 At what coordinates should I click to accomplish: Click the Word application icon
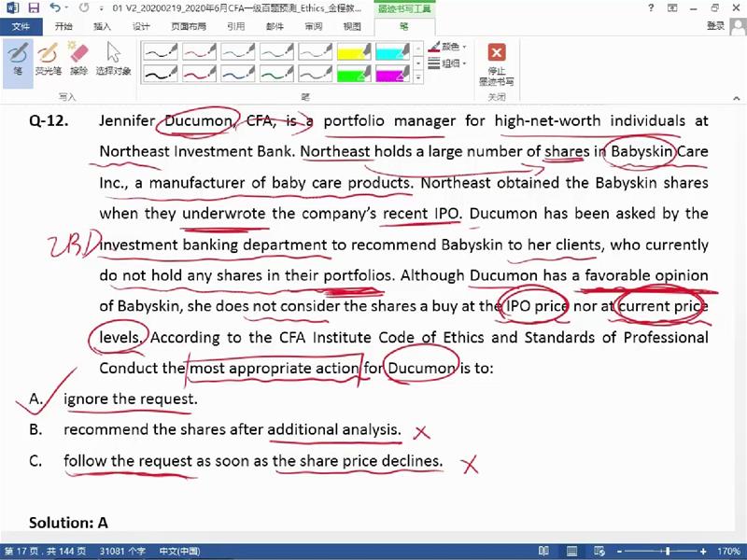pyautogui.click(x=12, y=8)
